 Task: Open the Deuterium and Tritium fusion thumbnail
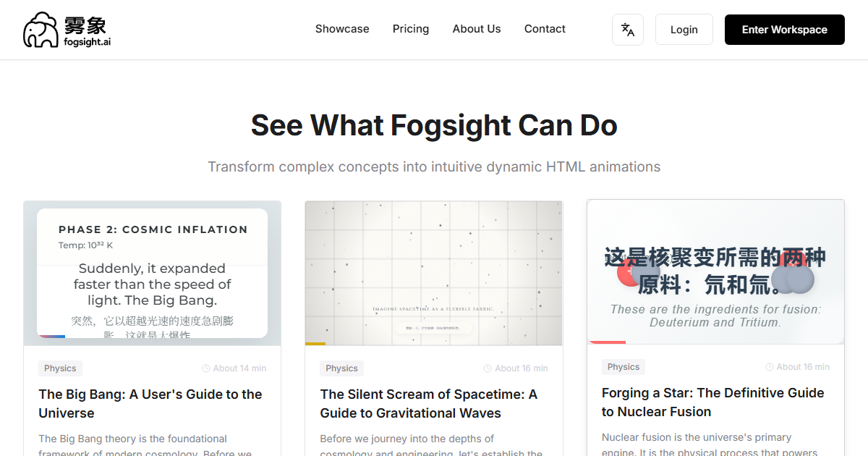715,271
